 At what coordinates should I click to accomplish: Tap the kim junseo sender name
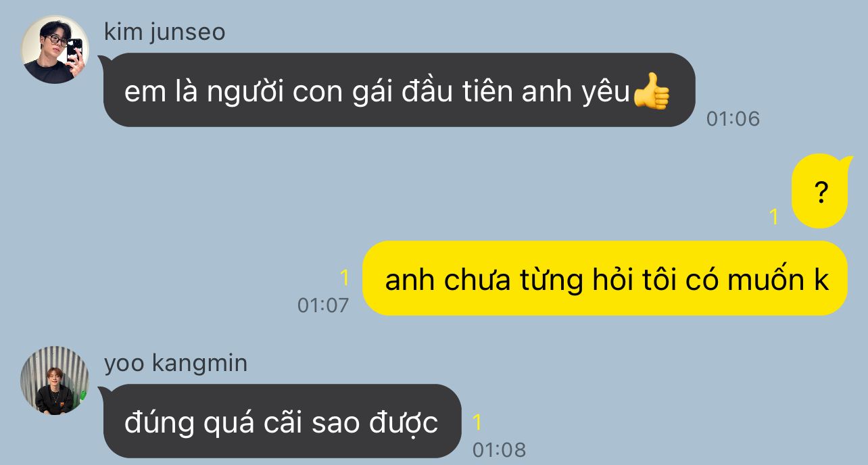(165, 32)
